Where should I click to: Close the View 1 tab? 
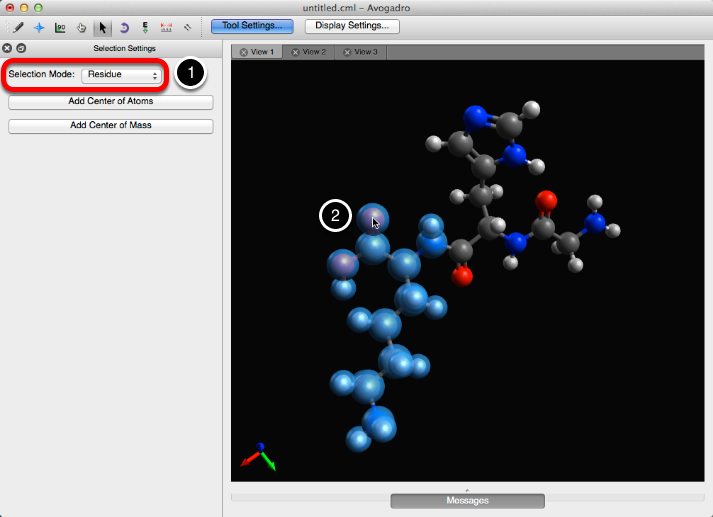[x=243, y=52]
